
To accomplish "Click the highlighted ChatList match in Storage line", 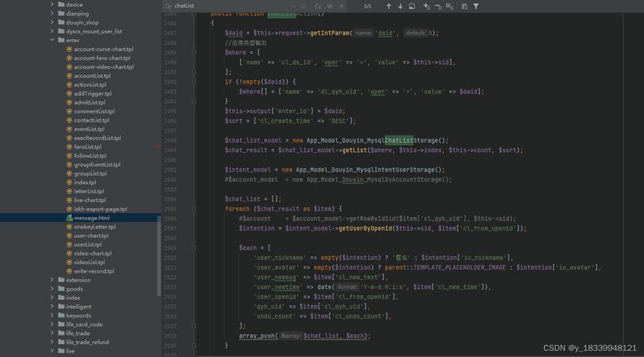I will [399, 141].
